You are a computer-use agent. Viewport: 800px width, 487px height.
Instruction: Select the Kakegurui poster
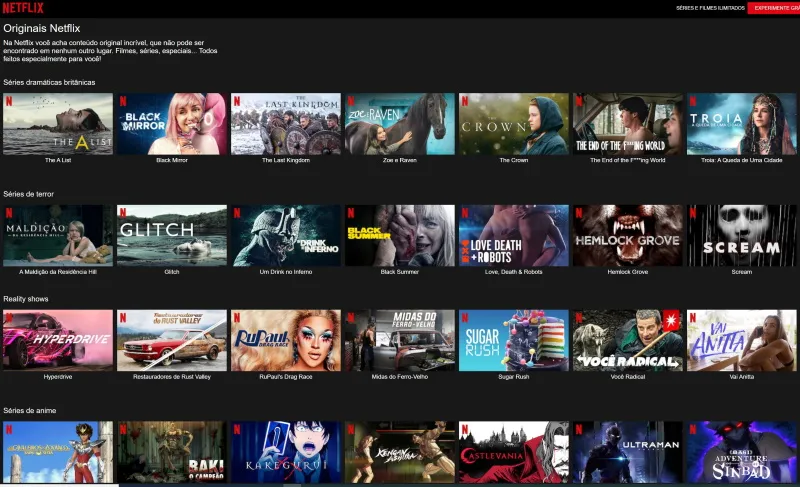pyautogui.click(x=286, y=452)
